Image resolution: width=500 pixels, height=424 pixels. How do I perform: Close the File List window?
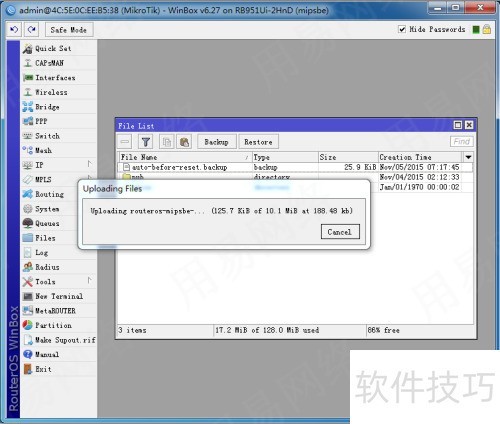click(x=469, y=125)
